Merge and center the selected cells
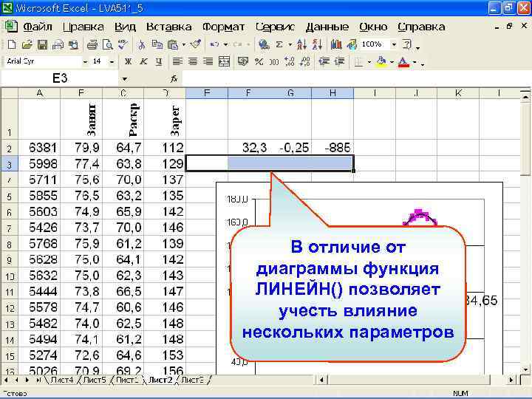This screenshot has width=532, height=399. [x=224, y=61]
